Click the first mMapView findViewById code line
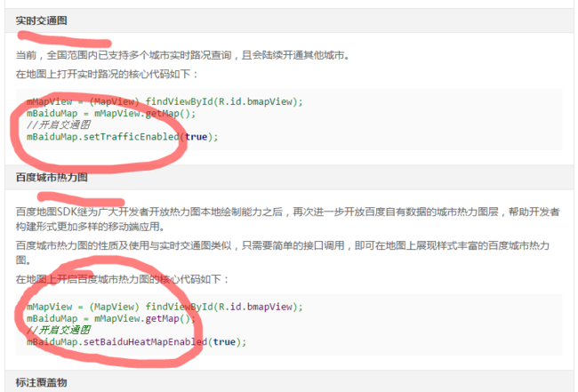 click(165, 101)
